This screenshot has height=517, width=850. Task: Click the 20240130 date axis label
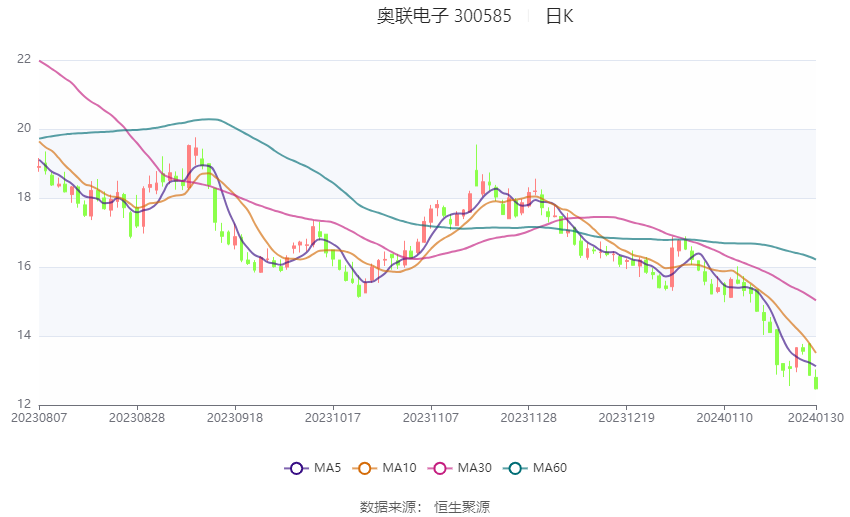816,418
